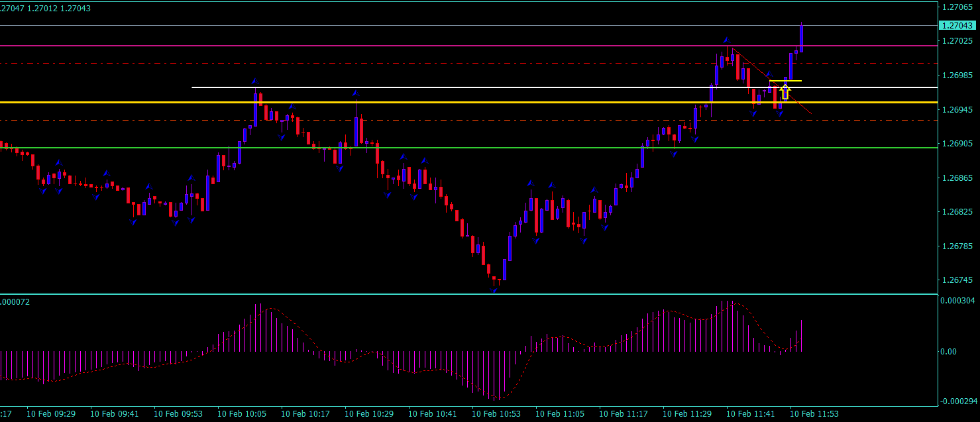Click the .000072 indicator value readout
Screen dimensions: 980x422
pos(15,302)
